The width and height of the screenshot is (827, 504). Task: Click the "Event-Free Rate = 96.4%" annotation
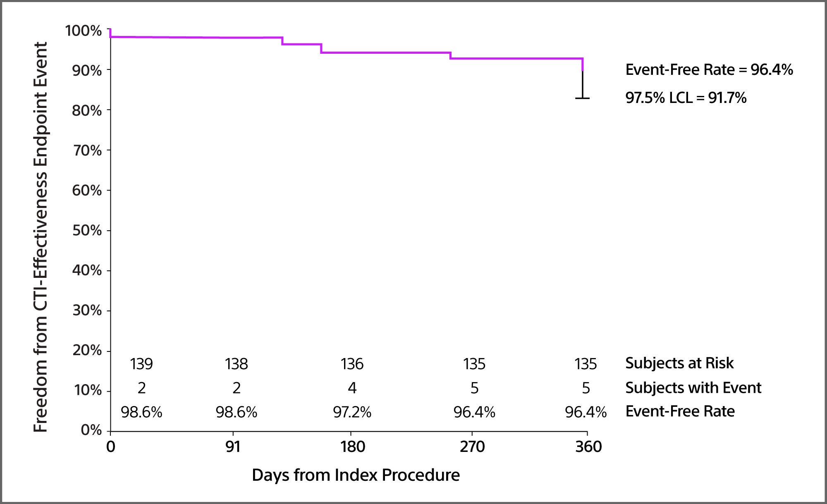point(709,69)
